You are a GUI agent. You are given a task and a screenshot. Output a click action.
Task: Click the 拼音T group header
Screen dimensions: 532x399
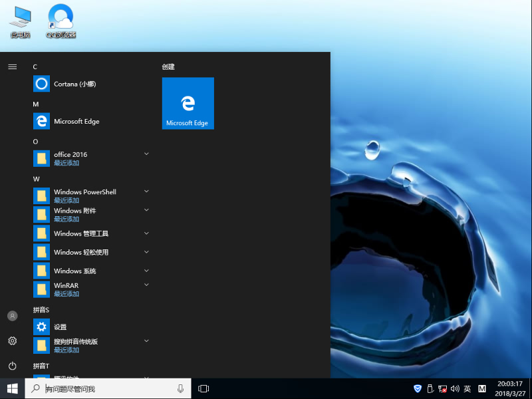tap(41, 366)
